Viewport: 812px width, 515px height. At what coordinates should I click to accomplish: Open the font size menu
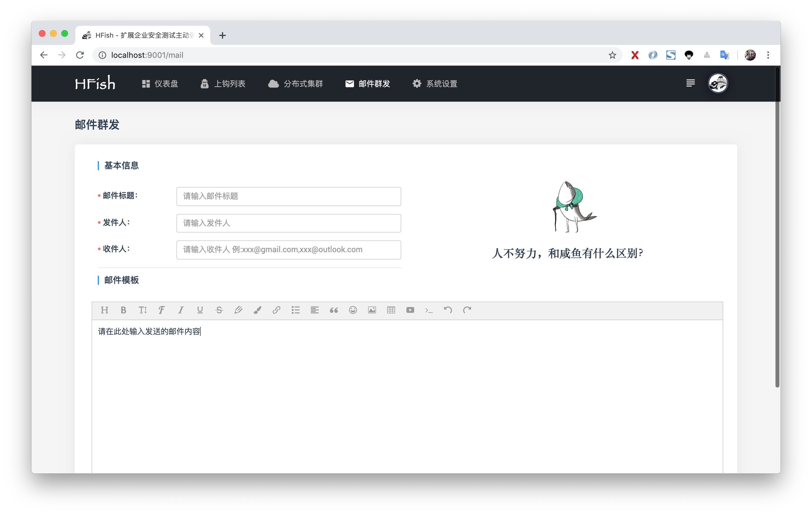[x=143, y=310]
